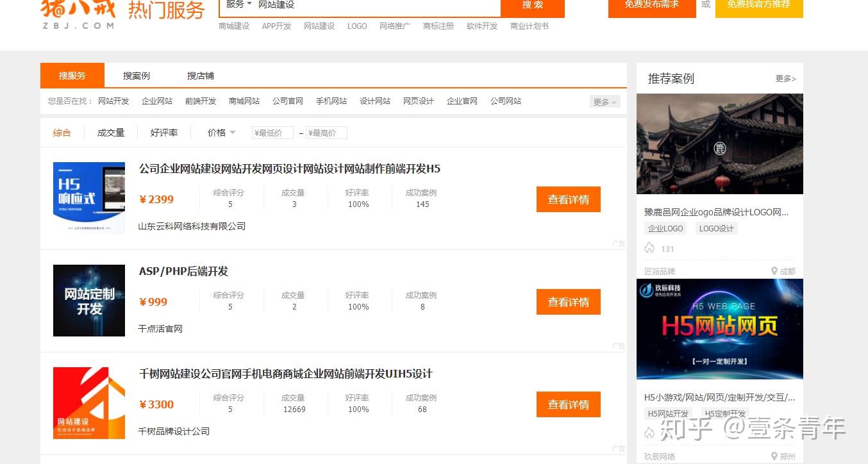Click the location pin next to 郑州

774,456
